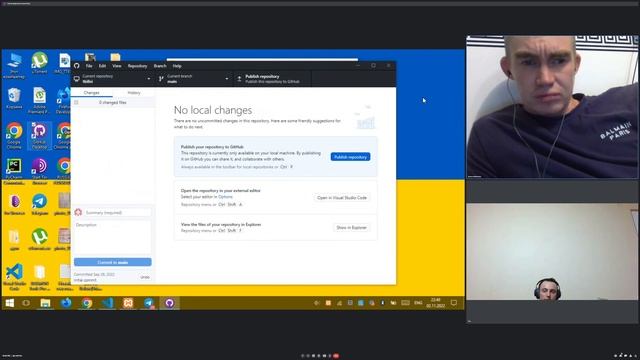The width and height of the screenshot is (640, 360).
Task: Open the Windows notification center icon
Action: [454, 303]
